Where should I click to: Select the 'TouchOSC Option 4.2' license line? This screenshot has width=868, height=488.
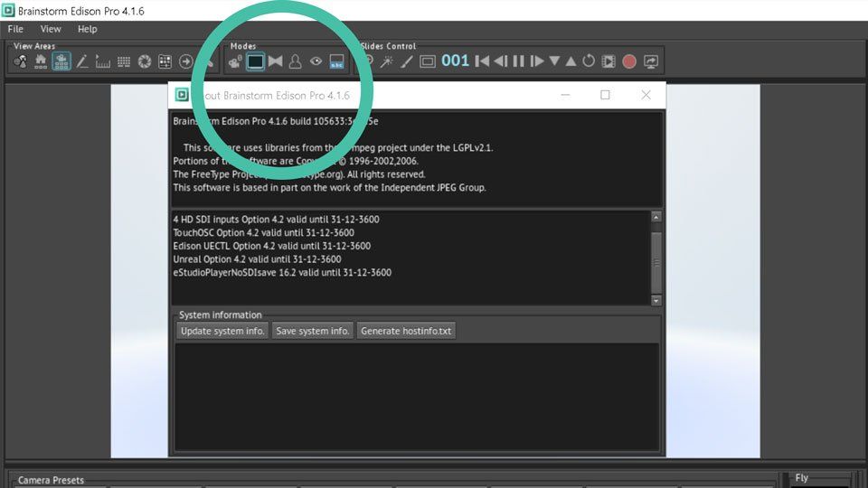coord(263,233)
